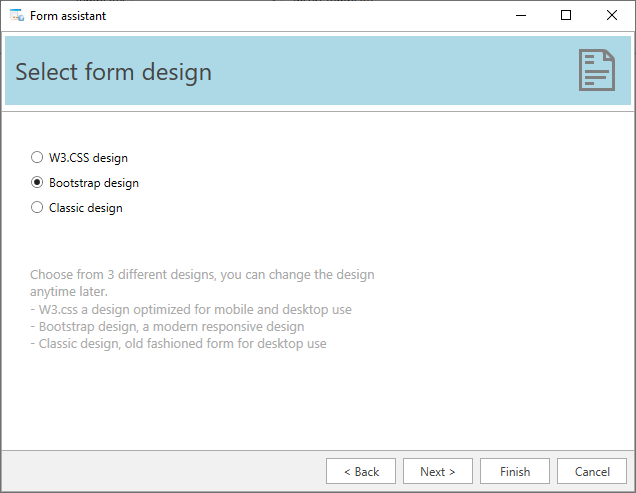Click the 'old fashioned form' description line

click(x=178, y=344)
